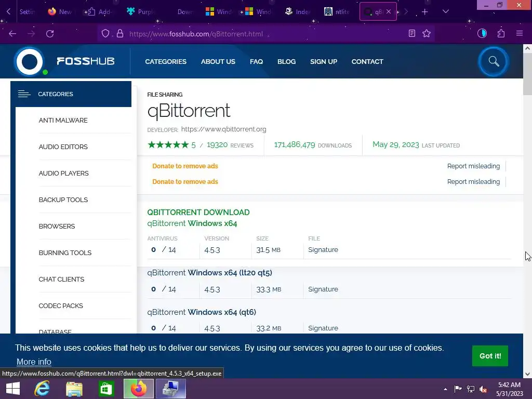Close the qBittorrent tab

click(x=389, y=11)
